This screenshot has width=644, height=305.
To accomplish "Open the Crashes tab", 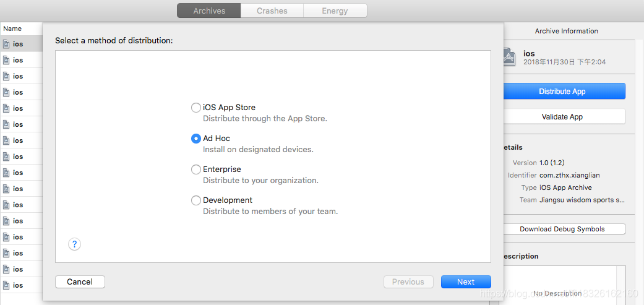I will coord(272,11).
